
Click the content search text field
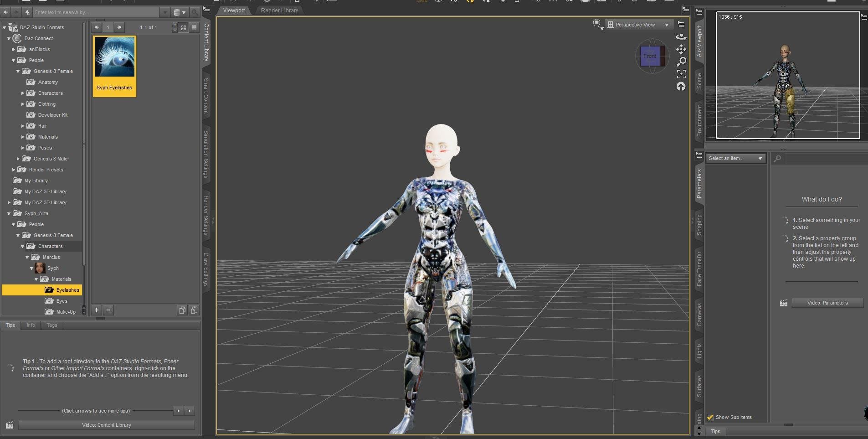point(97,12)
